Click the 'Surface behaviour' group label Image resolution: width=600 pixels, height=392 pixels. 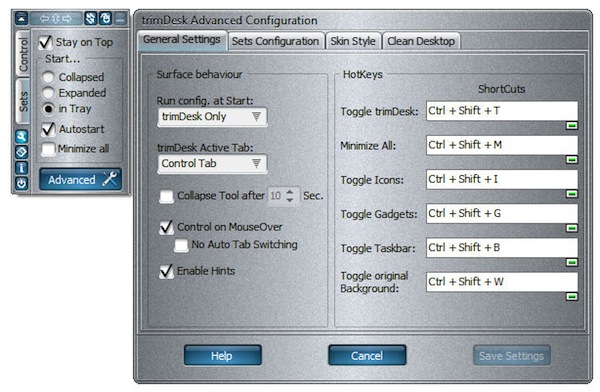click(199, 74)
